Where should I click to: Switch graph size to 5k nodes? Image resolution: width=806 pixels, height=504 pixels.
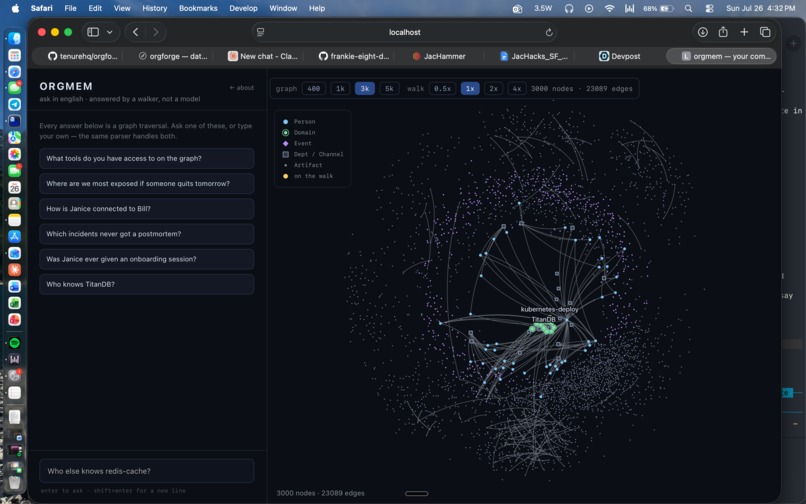(x=389, y=88)
